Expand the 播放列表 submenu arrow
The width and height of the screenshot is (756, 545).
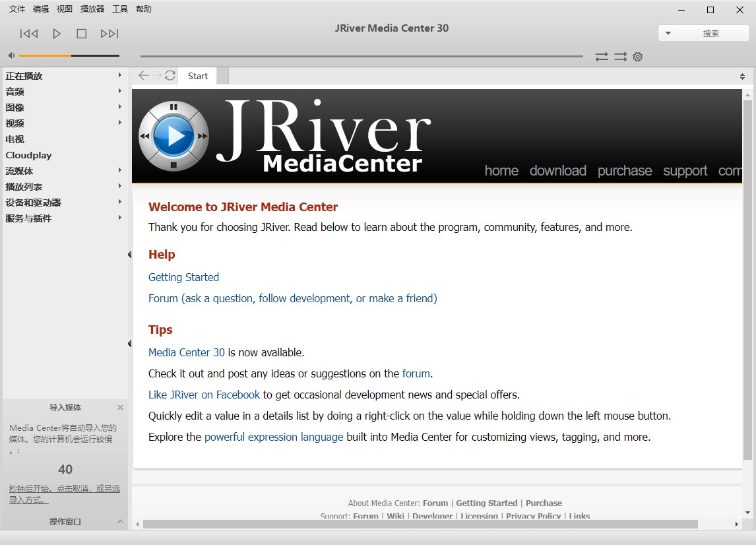119,186
